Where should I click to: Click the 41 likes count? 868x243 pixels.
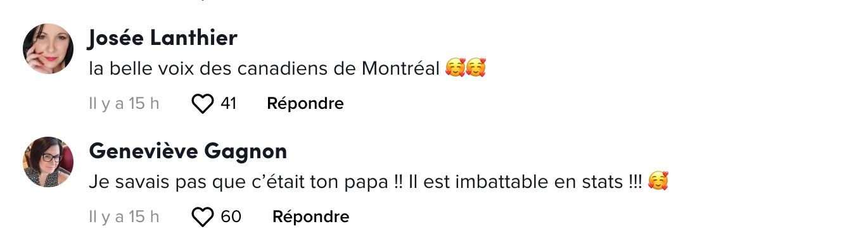pyautogui.click(x=228, y=103)
